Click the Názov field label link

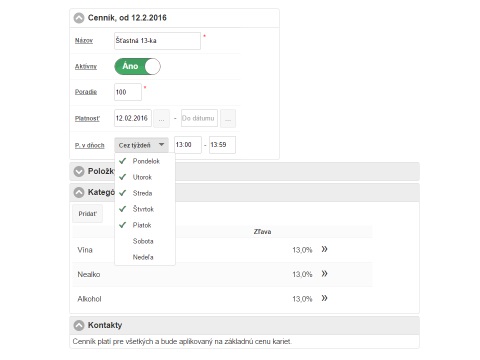(84, 41)
